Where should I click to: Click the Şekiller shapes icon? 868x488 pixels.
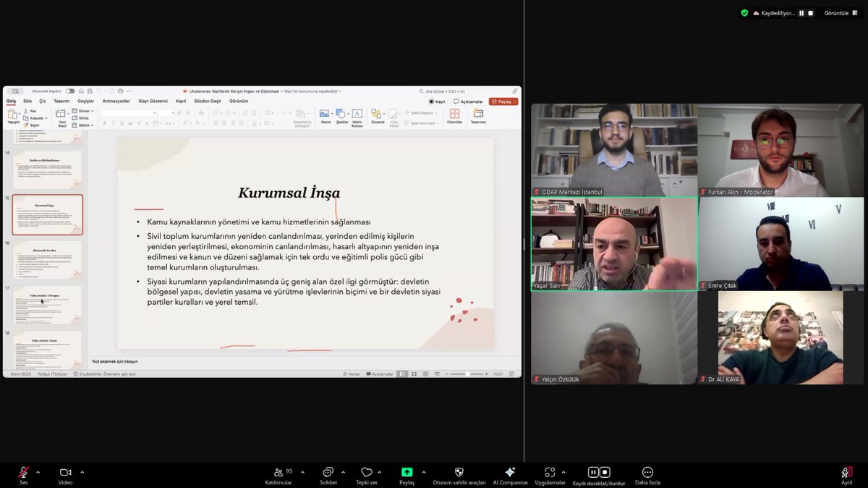point(341,114)
